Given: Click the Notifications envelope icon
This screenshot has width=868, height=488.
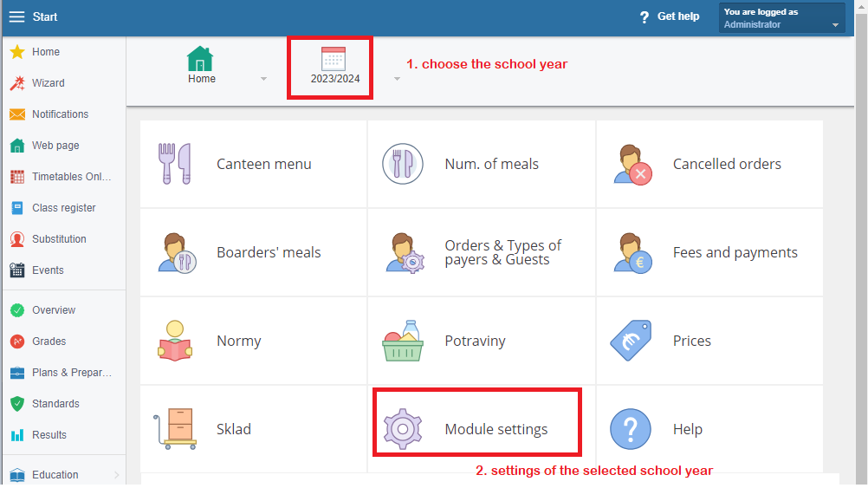Looking at the screenshot, I should click(17, 114).
